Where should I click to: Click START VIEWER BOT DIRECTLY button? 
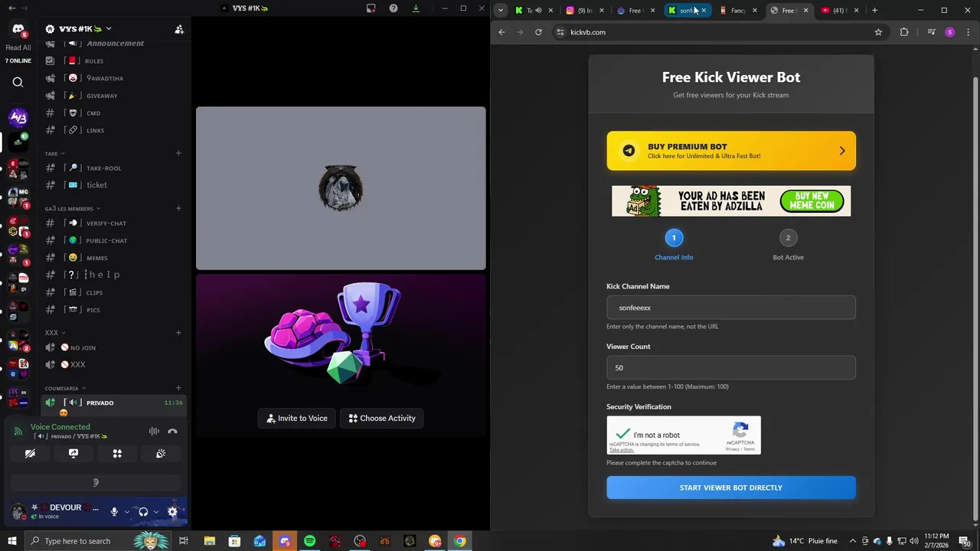pyautogui.click(x=731, y=487)
